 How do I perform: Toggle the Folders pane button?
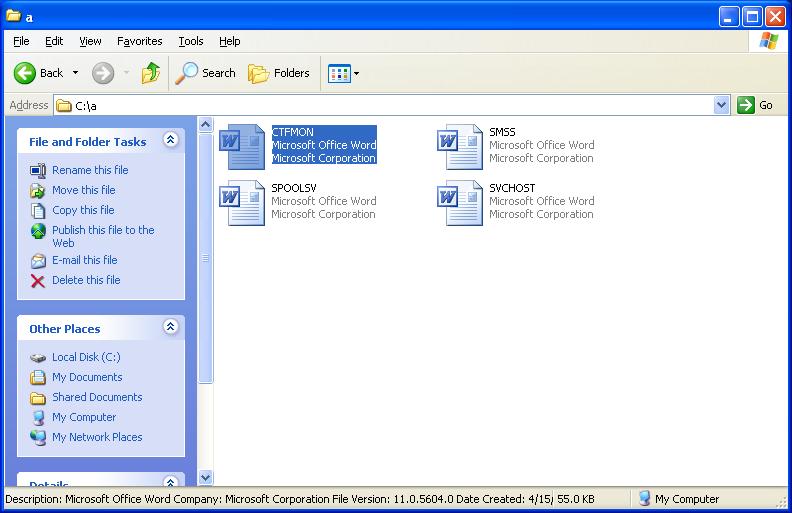(x=279, y=73)
